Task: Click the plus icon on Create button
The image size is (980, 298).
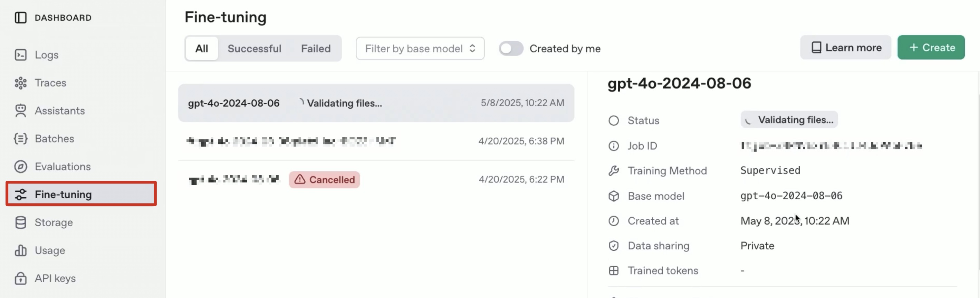Action: (x=913, y=48)
